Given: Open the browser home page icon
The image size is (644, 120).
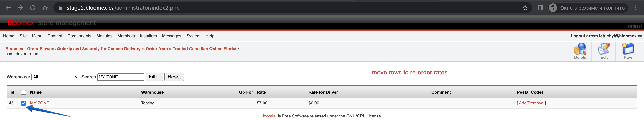Looking at the screenshot, I should (45, 8).
